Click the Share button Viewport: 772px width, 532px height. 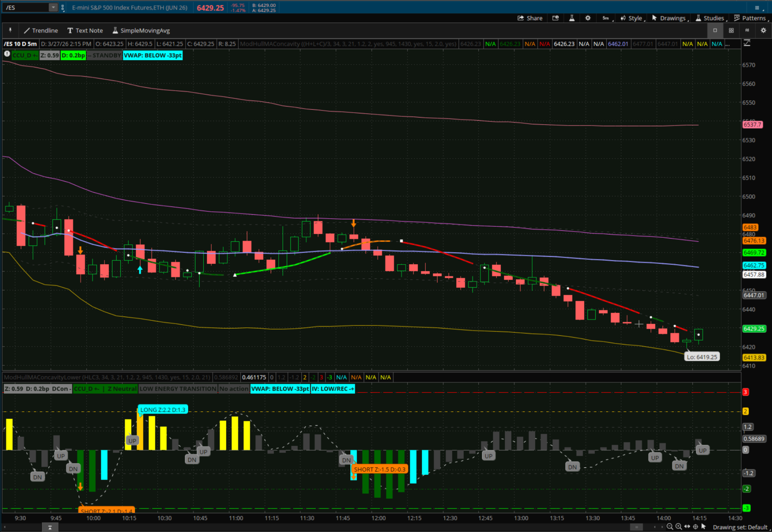pyautogui.click(x=530, y=18)
